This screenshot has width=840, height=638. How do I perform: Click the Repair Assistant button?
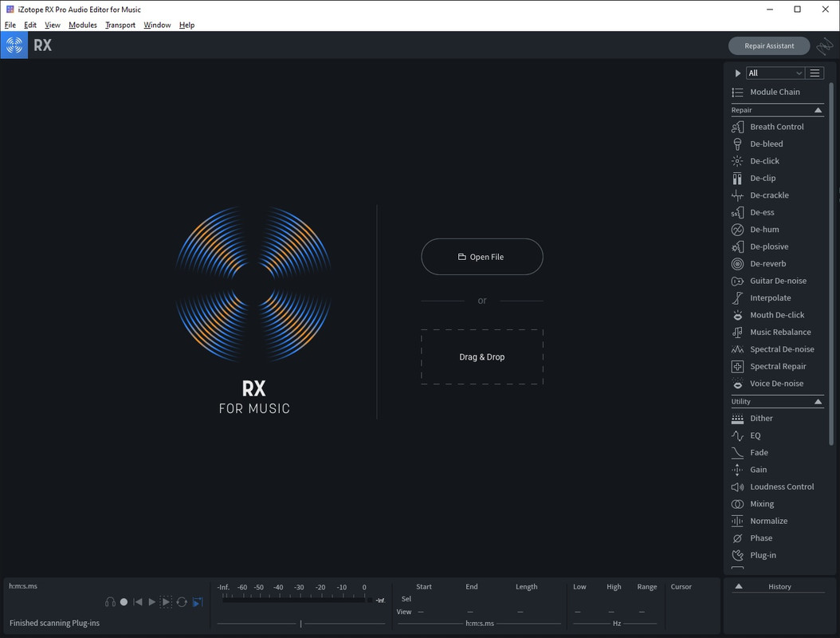[769, 45]
